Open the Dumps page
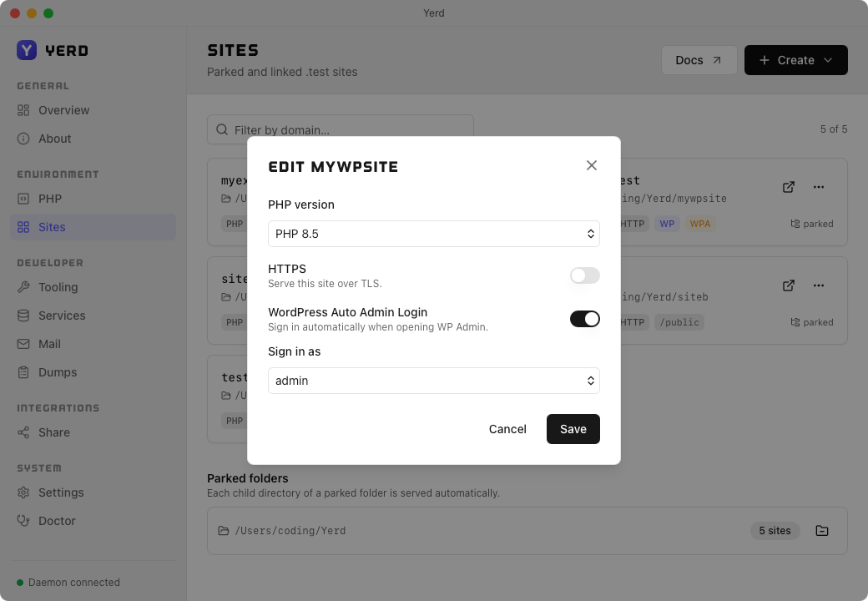Image resolution: width=868 pixels, height=601 pixels. coord(93,372)
